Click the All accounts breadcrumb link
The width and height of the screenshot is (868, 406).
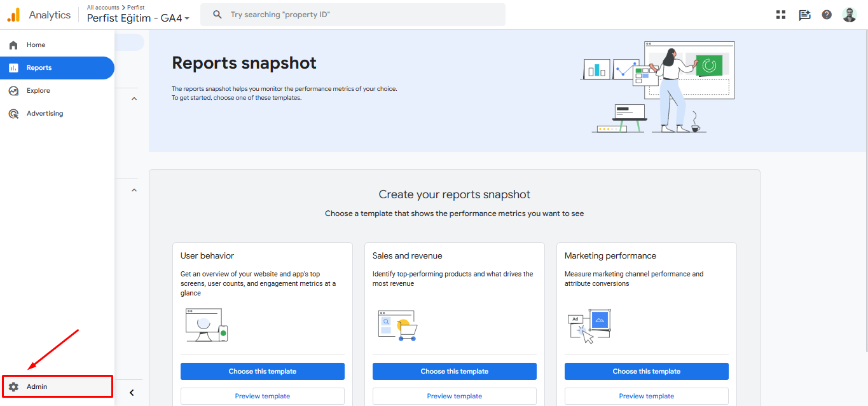(x=103, y=8)
